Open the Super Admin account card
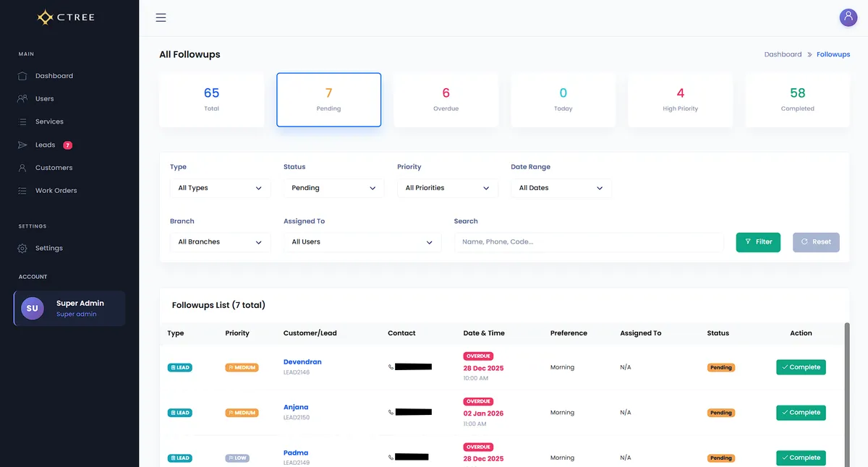868x467 pixels. click(69, 309)
